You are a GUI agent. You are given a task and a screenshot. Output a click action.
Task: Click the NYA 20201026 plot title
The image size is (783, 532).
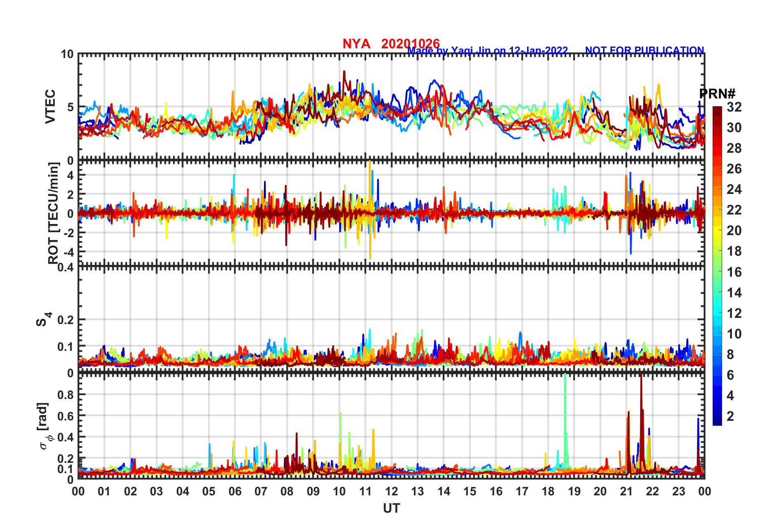[x=391, y=44]
